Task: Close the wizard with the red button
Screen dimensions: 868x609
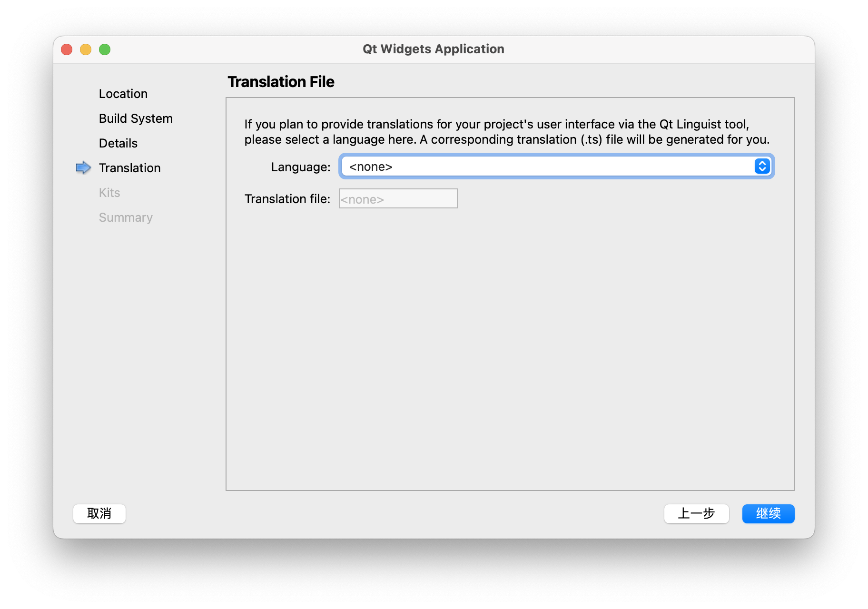Action: (67, 49)
